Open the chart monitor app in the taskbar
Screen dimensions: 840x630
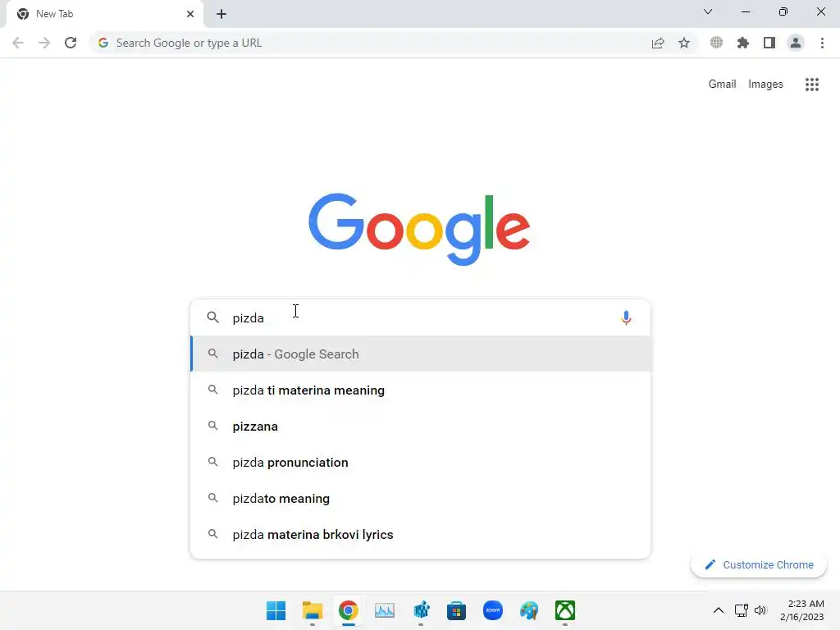point(385,610)
